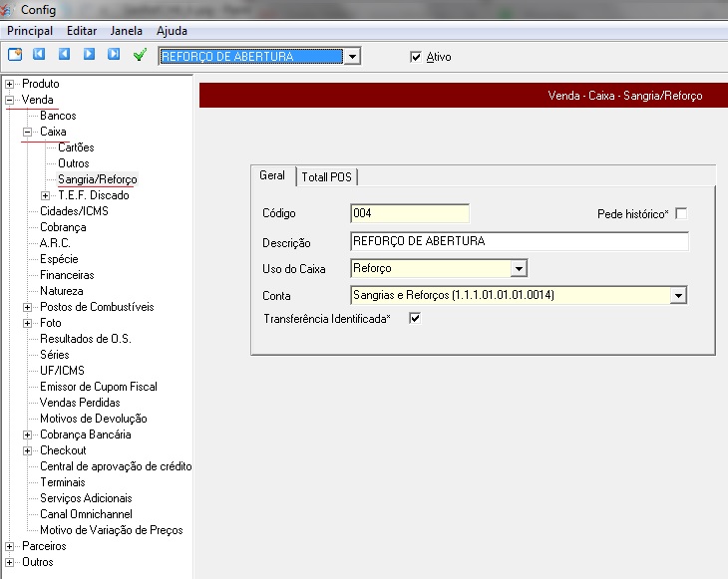
Task: Uncheck Transferência Identificada checkbox
Action: [415, 318]
